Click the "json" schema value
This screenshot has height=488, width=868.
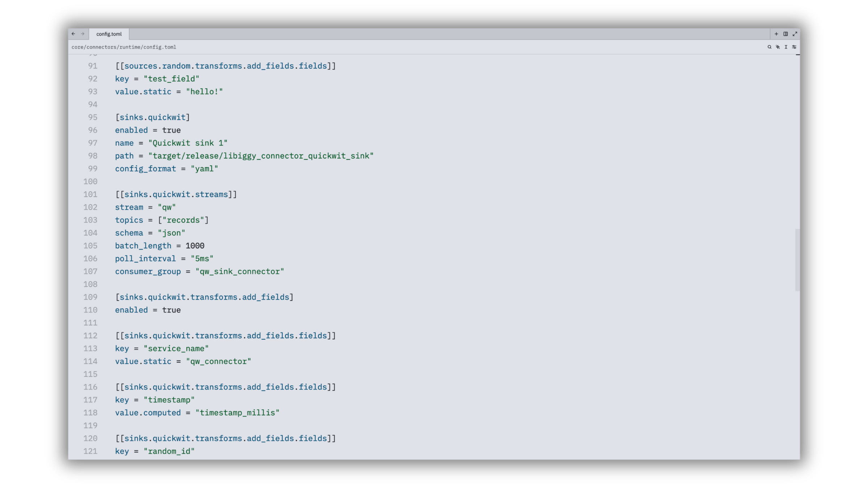[x=171, y=233]
